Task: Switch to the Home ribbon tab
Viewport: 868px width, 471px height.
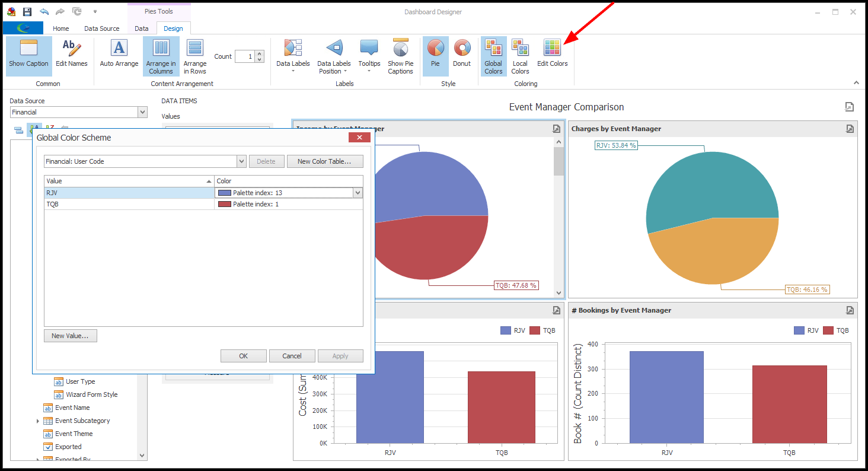Action: pos(61,28)
